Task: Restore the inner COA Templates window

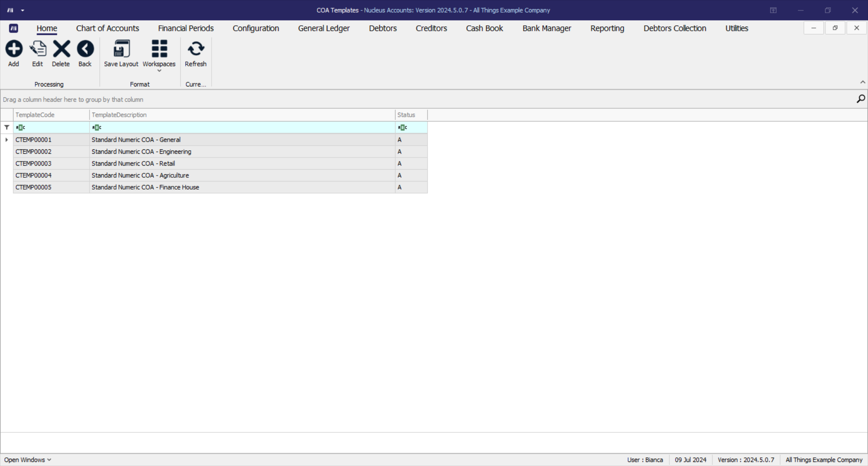Action: click(x=835, y=28)
